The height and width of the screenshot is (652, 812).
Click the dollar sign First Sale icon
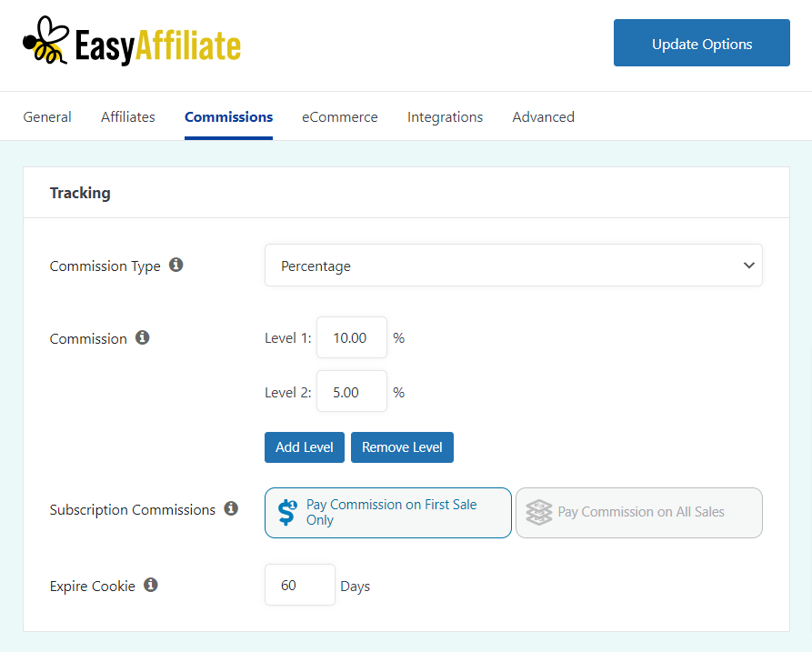coord(287,513)
